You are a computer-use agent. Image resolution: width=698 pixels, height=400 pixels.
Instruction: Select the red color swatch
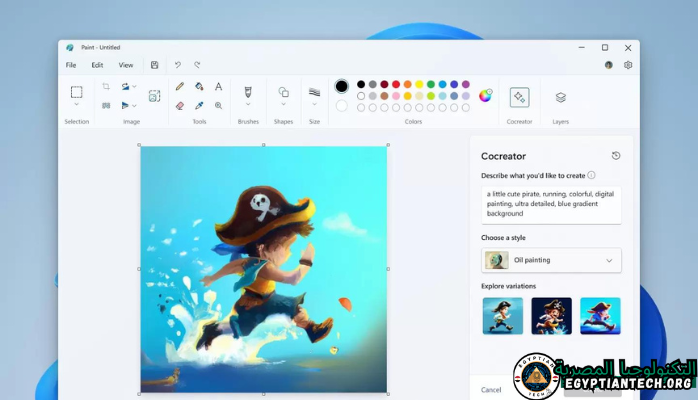coord(396,84)
